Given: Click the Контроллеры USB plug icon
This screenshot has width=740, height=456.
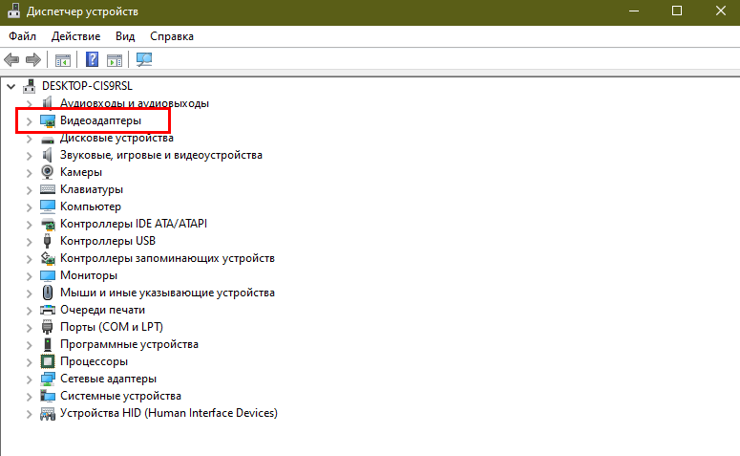Looking at the screenshot, I should (47, 241).
